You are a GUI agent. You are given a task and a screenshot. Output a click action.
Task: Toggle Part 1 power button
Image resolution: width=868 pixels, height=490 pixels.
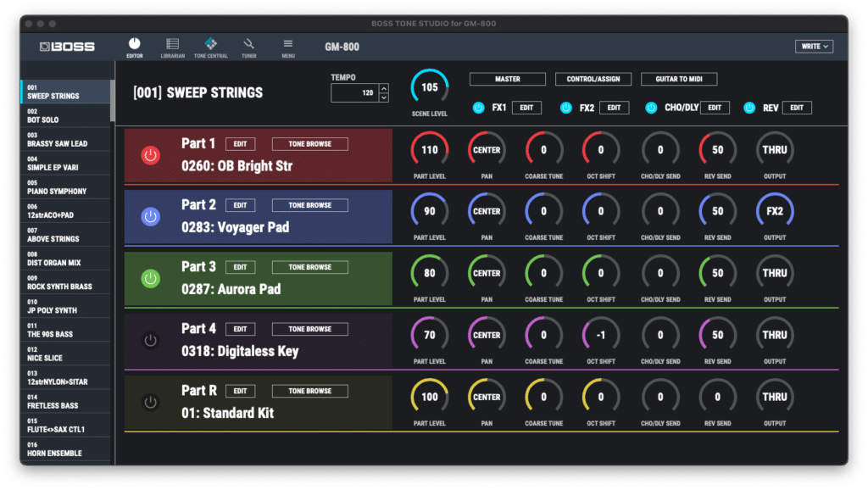tap(150, 155)
